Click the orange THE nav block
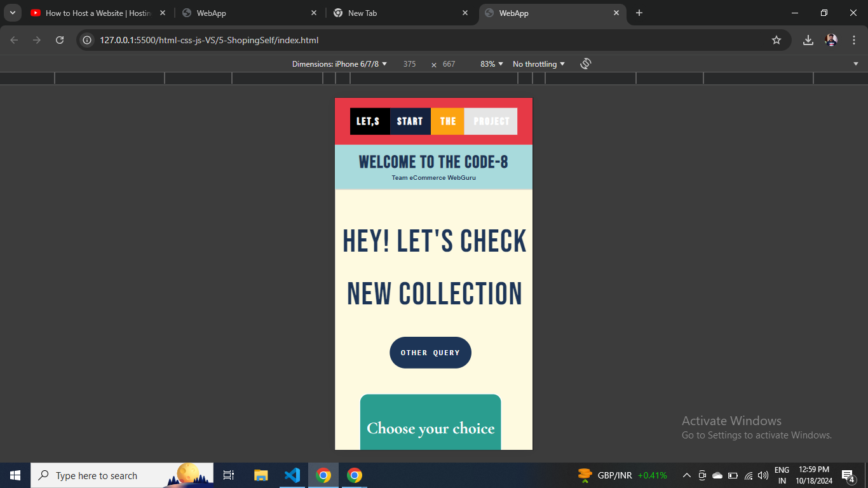 click(447, 121)
